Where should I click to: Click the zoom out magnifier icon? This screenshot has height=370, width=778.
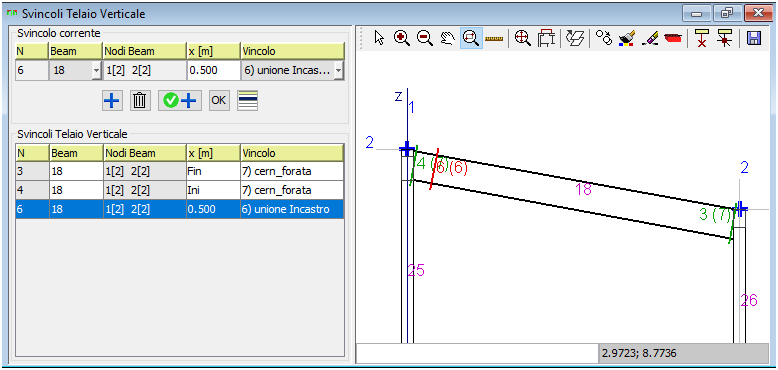pos(425,38)
